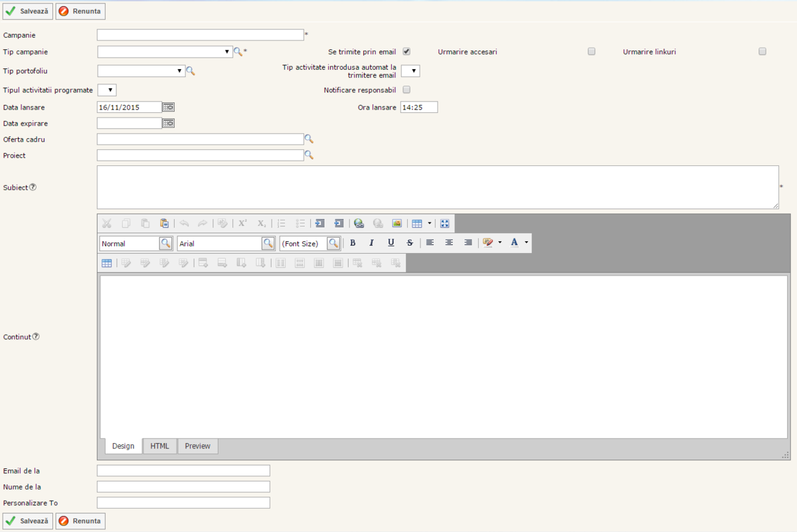This screenshot has height=532, width=797.
Task: Click the underline formatting icon
Action: pyautogui.click(x=391, y=243)
